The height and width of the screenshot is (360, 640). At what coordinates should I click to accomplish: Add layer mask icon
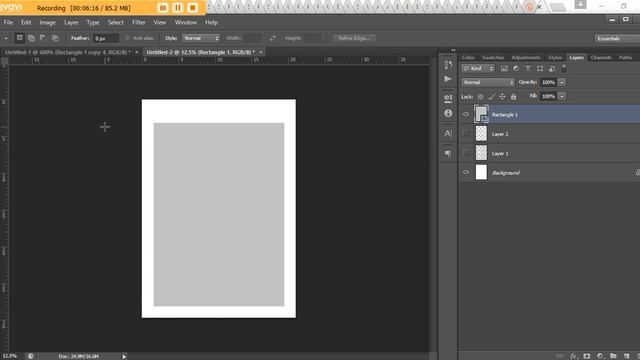point(587,356)
